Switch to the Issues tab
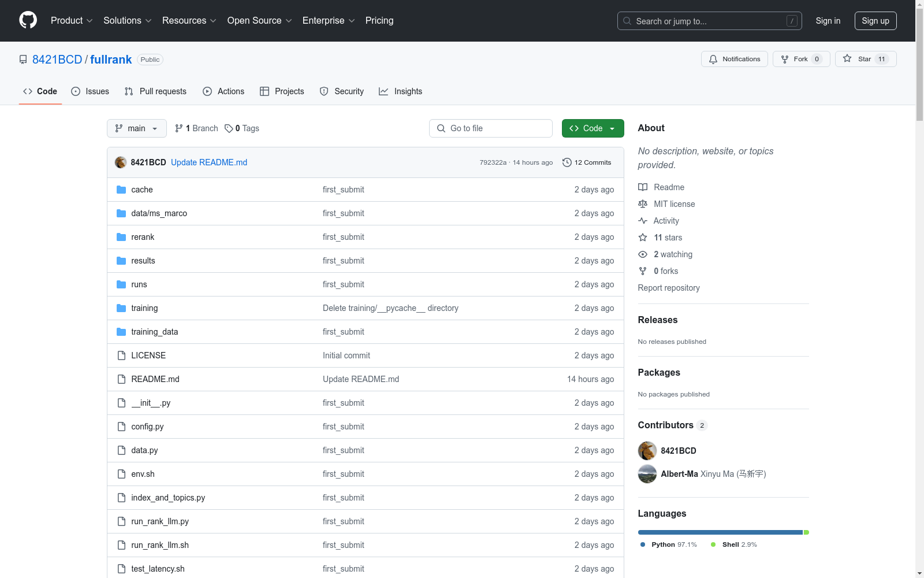Image resolution: width=924 pixels, height=578 pixels. click(x=90, y=91)
